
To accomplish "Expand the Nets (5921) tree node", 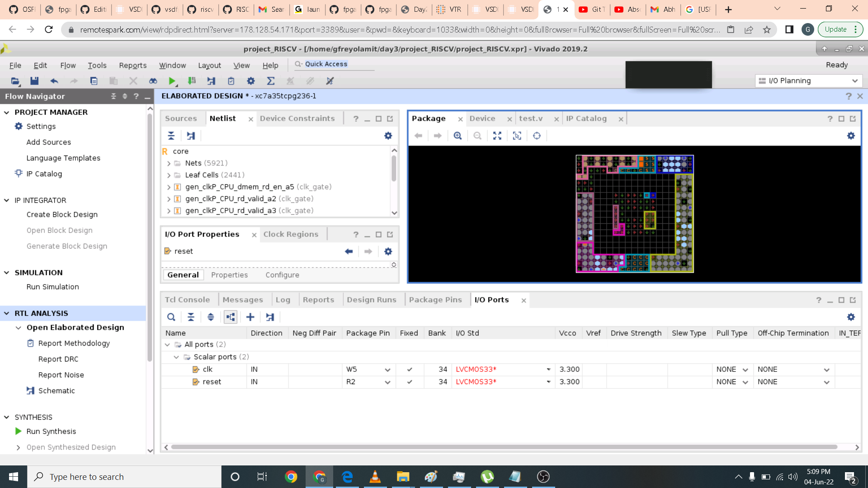I will click(x=169, y=163).
